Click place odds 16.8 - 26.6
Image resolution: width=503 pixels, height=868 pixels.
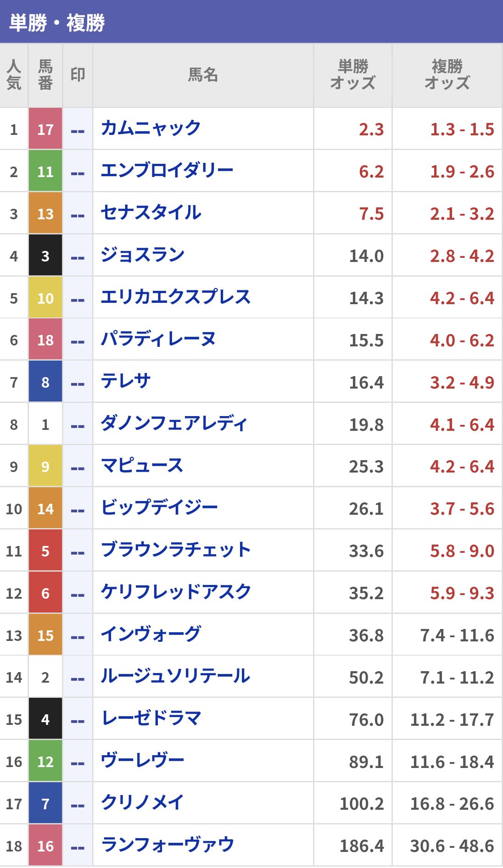coord(452,804)
